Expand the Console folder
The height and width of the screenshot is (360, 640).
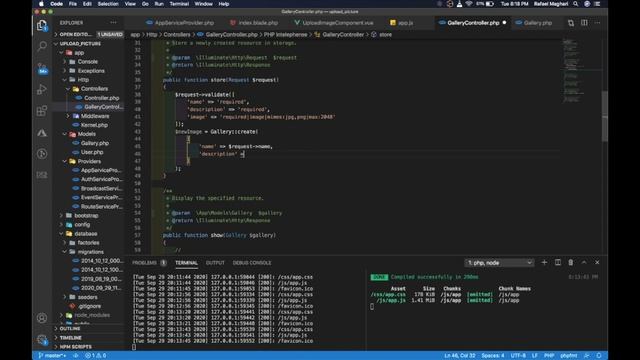[x=87, y=62]
